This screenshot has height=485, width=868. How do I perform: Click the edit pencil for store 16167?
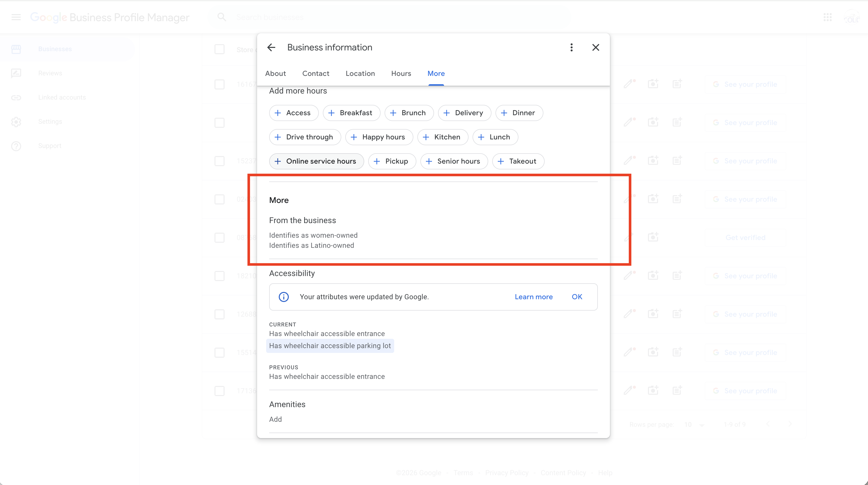click(x=629, y=84)
